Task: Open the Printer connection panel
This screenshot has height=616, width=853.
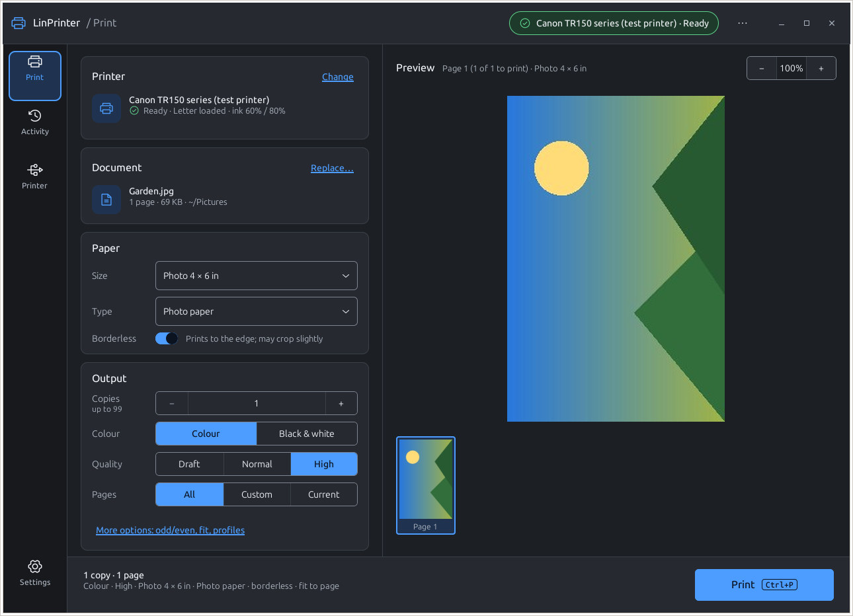Action: 35,177
